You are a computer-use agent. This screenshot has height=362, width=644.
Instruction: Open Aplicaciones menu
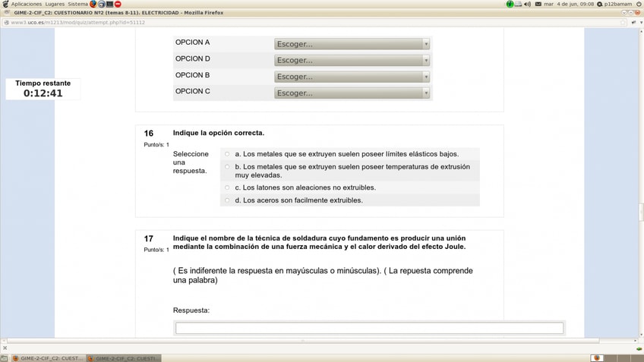point(27,4)
